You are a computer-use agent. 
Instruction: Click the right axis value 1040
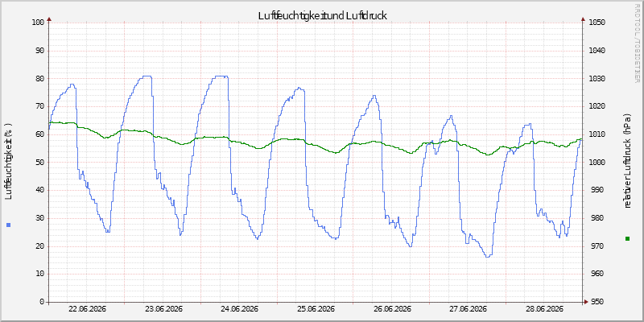597,51
